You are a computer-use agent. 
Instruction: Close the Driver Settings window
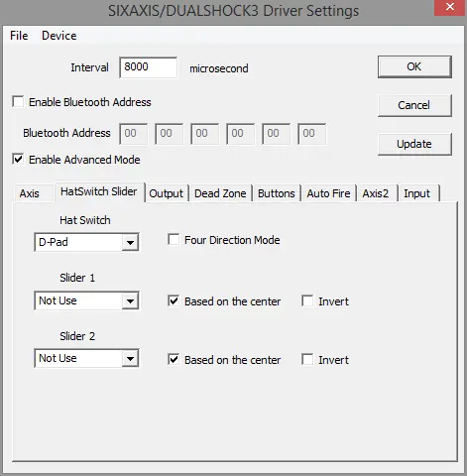point(450,7)
